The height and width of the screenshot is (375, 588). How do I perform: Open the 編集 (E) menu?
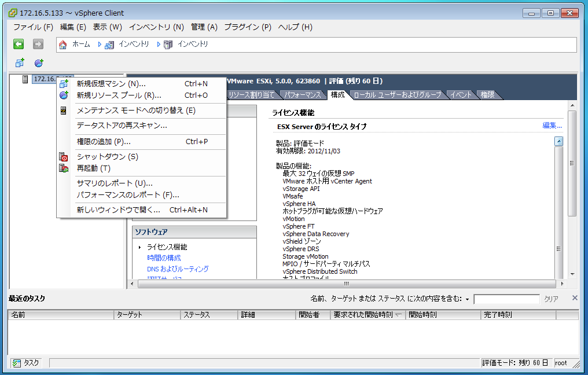[73, 27]
